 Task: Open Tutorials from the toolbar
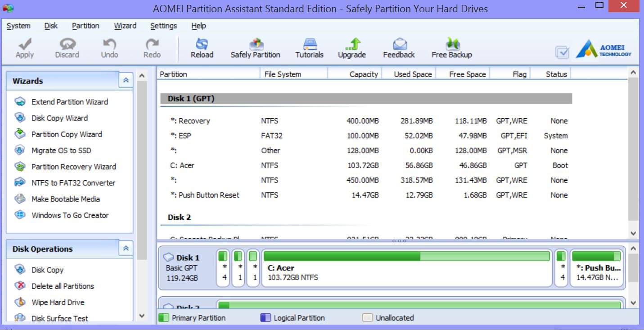(x=309, y=48)
